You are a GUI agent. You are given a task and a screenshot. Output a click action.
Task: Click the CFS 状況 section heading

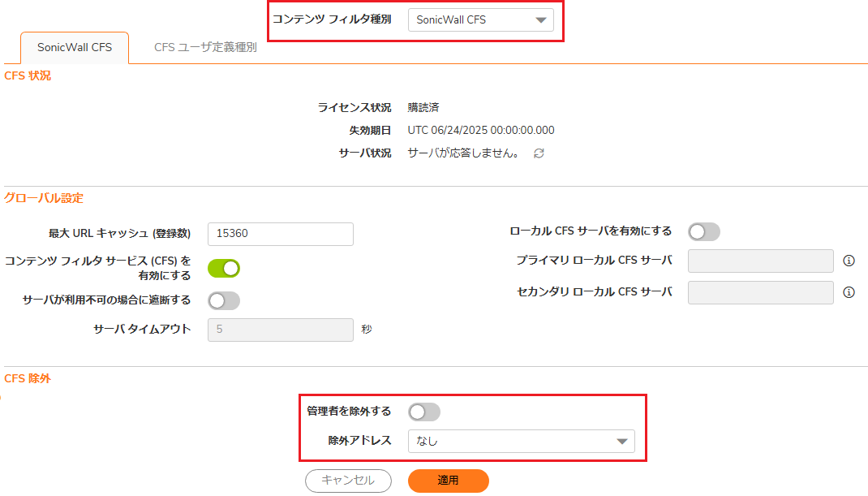[28, 76]
